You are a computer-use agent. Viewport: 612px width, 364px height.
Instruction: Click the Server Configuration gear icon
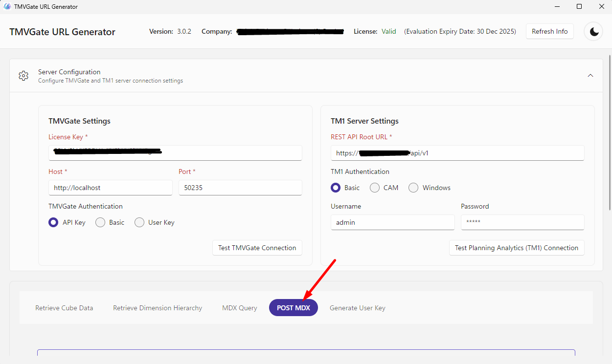tap(23, 76)
